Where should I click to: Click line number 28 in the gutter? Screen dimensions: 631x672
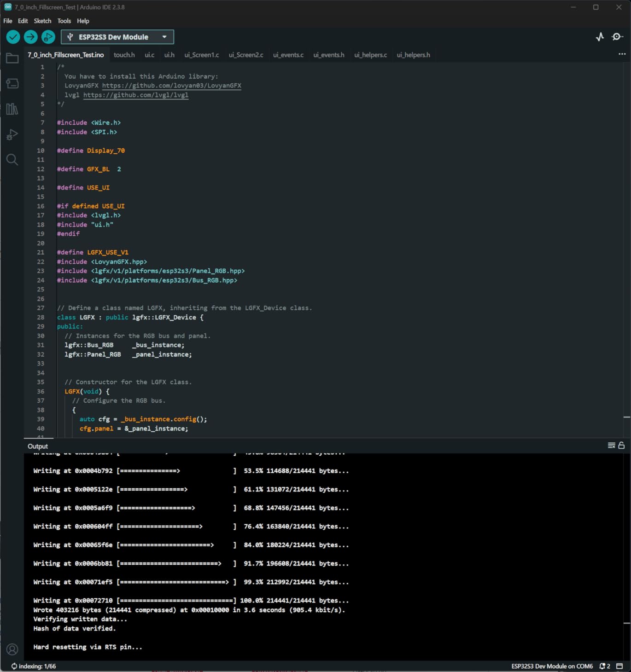click(x=41, y=317)
